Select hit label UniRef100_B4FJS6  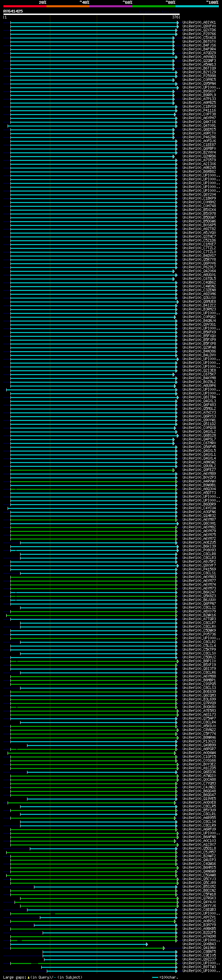click(x=199, y=45)
